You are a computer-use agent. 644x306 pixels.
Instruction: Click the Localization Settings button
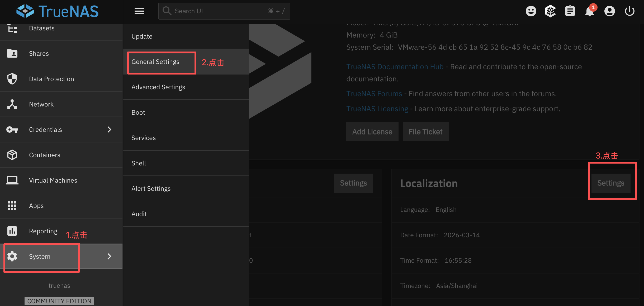pyautogui.click(x=610, y=183)
